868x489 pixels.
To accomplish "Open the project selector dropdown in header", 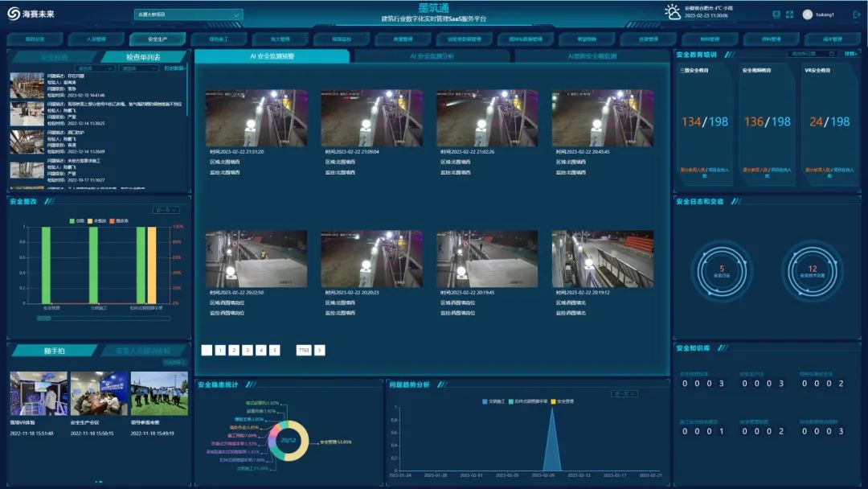I will (188, 14).
